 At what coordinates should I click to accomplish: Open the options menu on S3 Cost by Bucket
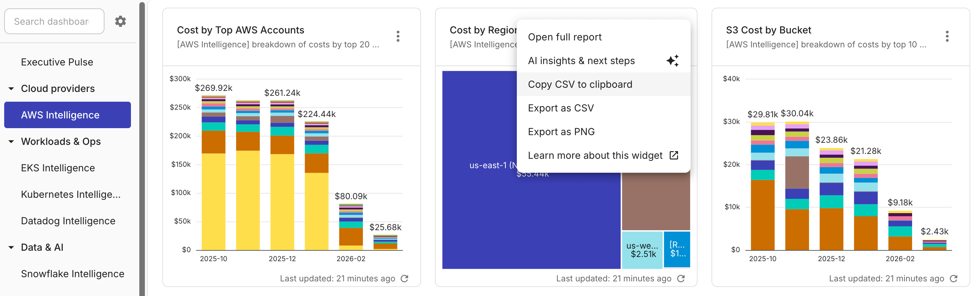(x=948, y=36)
